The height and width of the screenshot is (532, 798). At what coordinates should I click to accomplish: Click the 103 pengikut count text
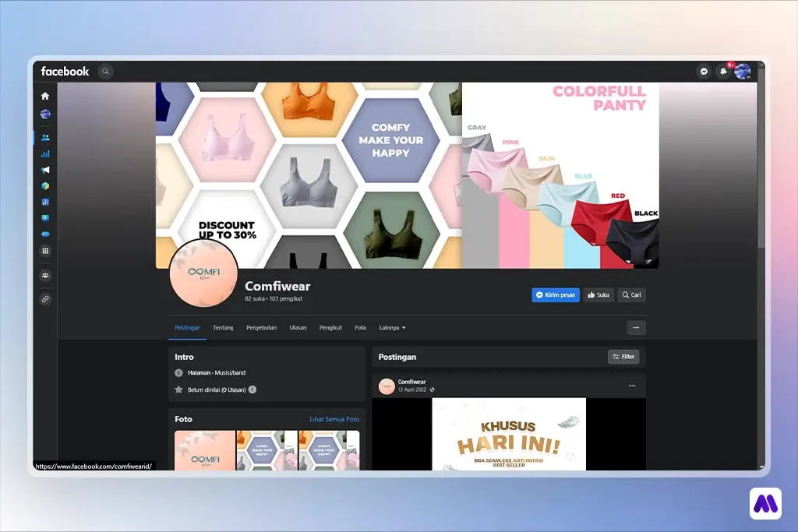(x=285, y=299)
